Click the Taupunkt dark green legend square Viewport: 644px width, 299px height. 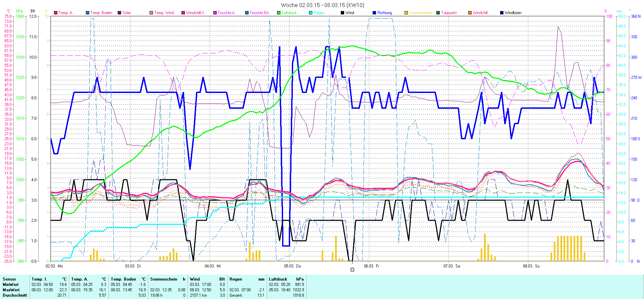pos(438,13)
